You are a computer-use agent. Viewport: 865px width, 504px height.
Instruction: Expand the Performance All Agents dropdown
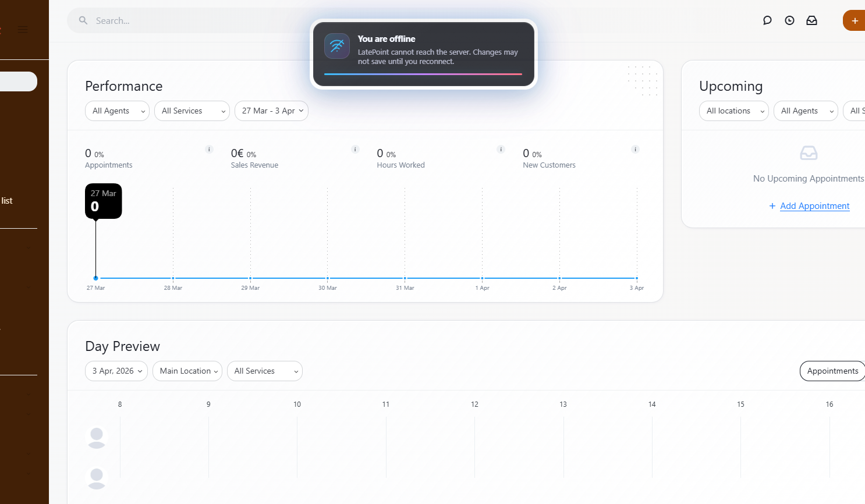pos(117,111)
